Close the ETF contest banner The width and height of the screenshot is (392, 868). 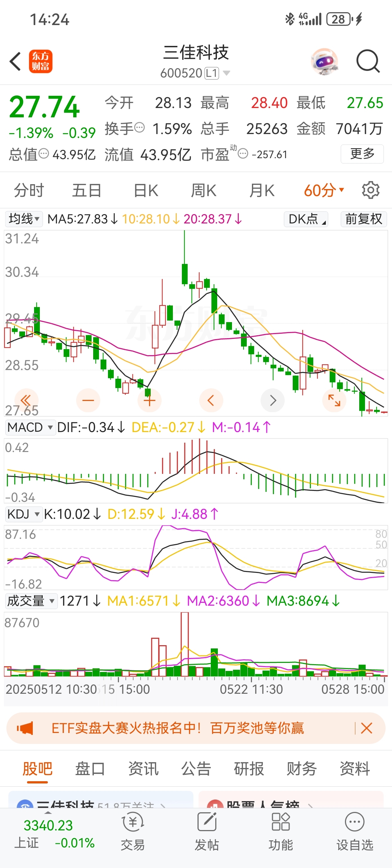point(366,728)
